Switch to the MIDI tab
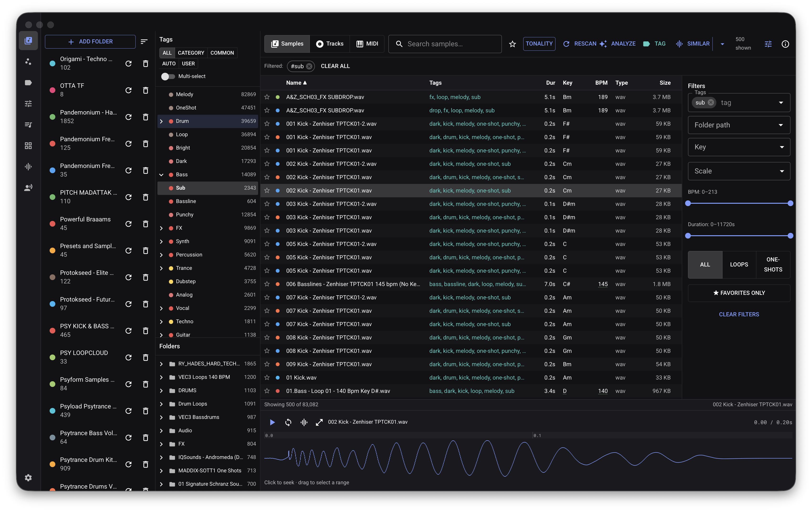 367,44
